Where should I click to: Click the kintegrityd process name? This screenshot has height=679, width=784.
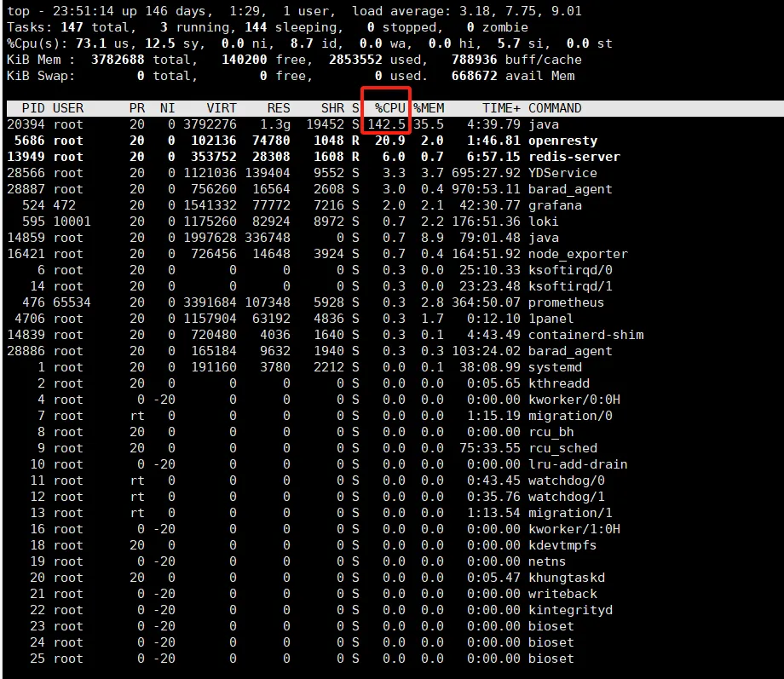[x=570, y=609]
